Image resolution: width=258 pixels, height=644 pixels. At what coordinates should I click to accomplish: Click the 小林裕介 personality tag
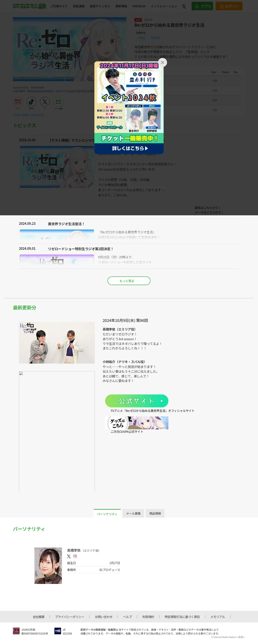(x=141, y=38)
